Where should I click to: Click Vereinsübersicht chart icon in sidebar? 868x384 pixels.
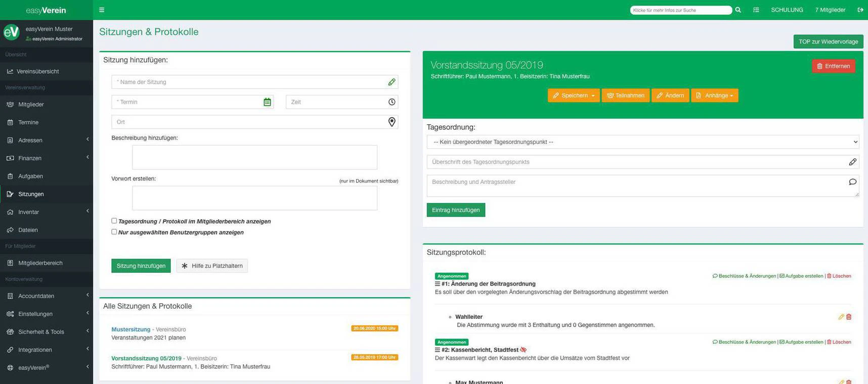coord(10,71)
